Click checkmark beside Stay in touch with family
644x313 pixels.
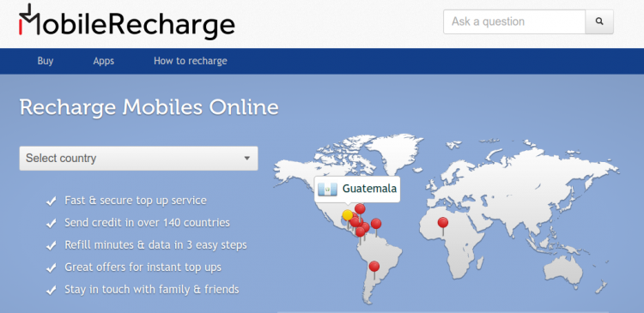click(51, 290)
